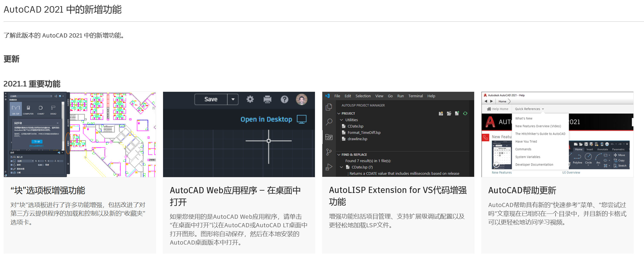Open the Selection menu in VS Code

[x=363, y=96]
